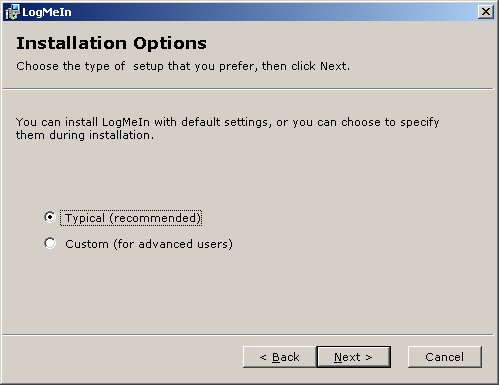Screen dimensions: 499x385
Task: Continue installation with the Next button
Action: click(353, 357)
